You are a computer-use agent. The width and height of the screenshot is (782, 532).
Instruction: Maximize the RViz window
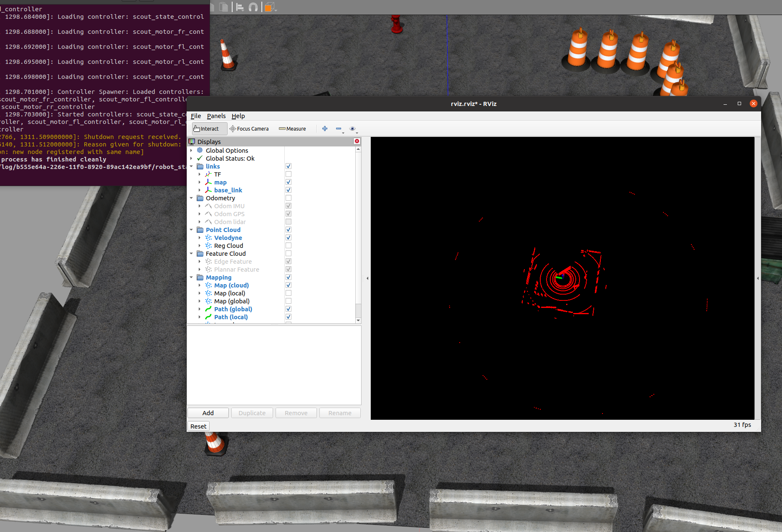739,103
